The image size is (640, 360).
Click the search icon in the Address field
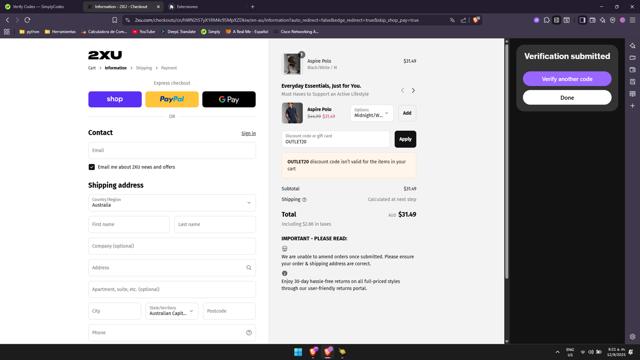[x=249, y=268]
